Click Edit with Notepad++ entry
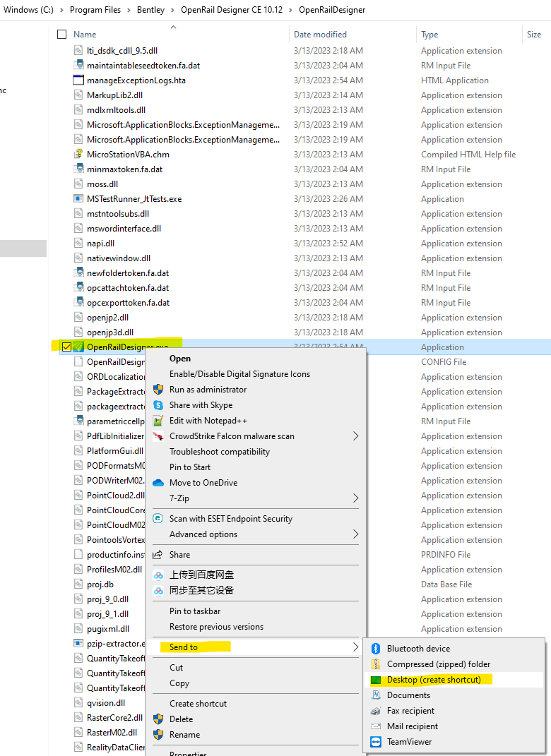Image resolution: width=551 pixels, height=756 pixels. coord(208,421)
